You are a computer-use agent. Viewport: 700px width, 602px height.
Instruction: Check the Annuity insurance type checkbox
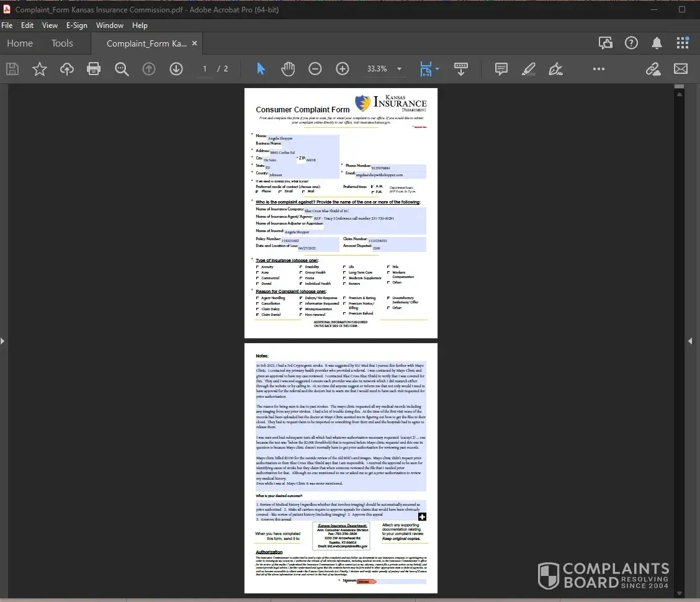click(x=258, y=267)
